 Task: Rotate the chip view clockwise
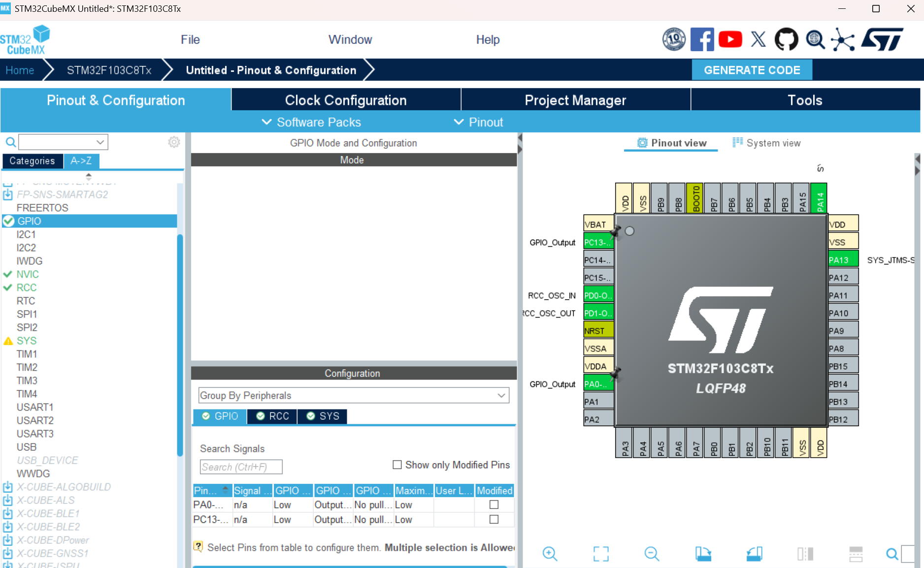tap(703, 554)
